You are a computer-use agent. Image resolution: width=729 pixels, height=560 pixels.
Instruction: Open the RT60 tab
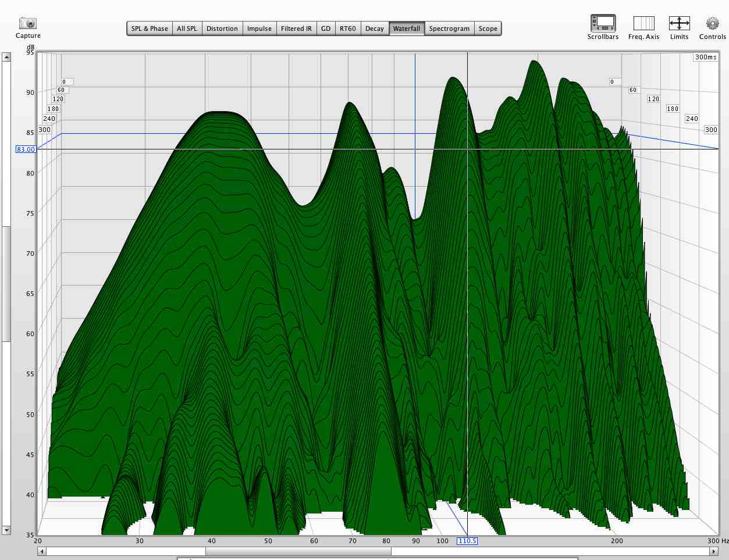point(348,28)
